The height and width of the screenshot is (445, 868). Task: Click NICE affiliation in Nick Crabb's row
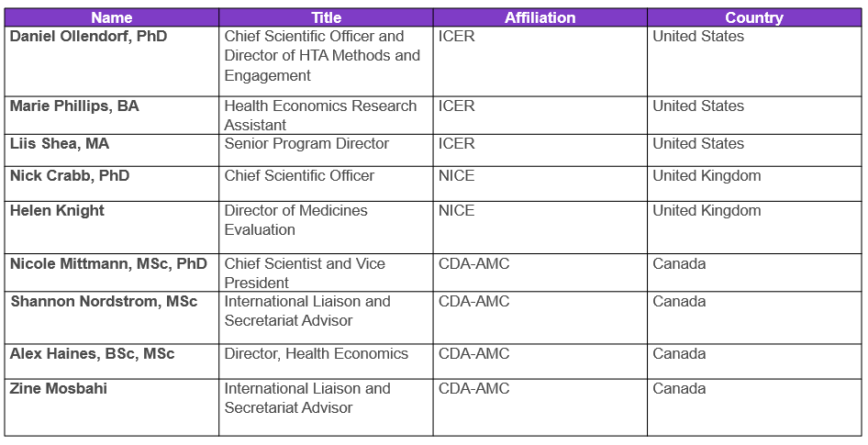pyautogui.click(x=457, y=176)
